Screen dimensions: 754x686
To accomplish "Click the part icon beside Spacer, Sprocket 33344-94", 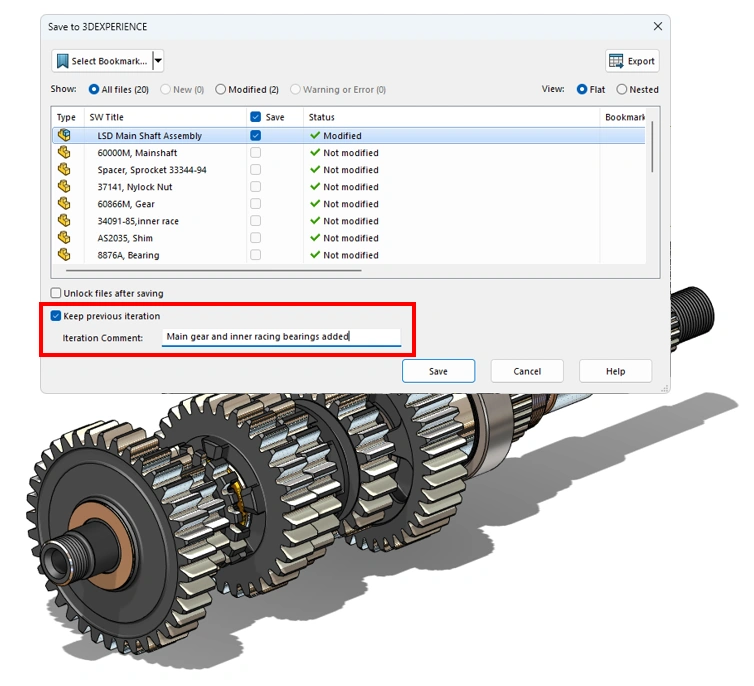I will click(64, 170).
